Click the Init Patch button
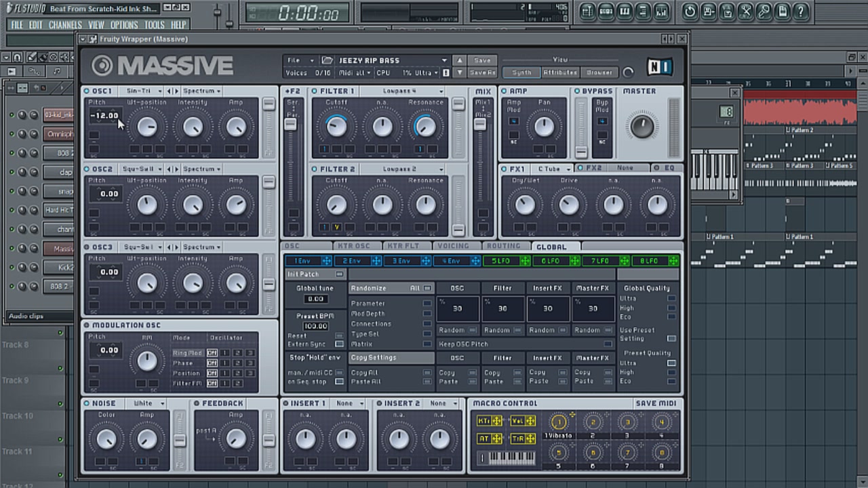This screenshot has height=488, width=868. (x=315, y=274)
